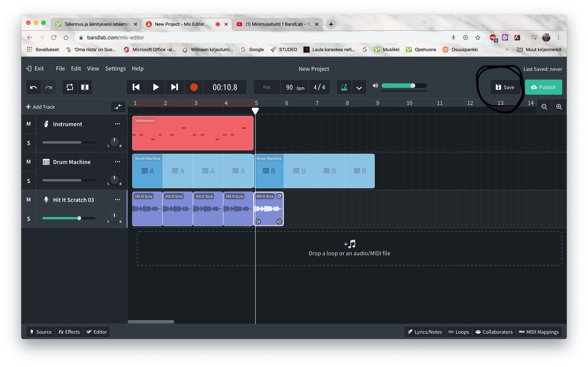This screenshot has height=367, width=588.
Task: Adjust the Hit It Scratch 03 volume slider
Action: point(79,218)
